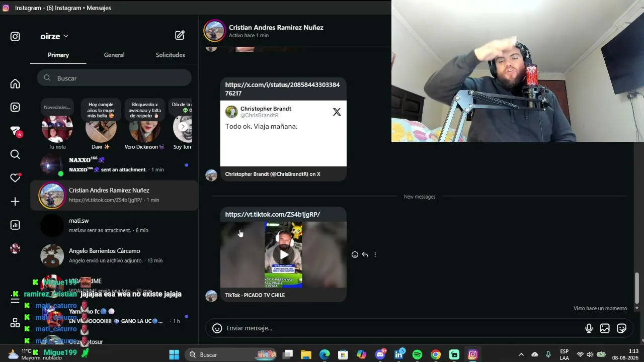Click the Instagram app icon in taskbar
This screenshot has width=644, height=362.
[x=473, y=355]
